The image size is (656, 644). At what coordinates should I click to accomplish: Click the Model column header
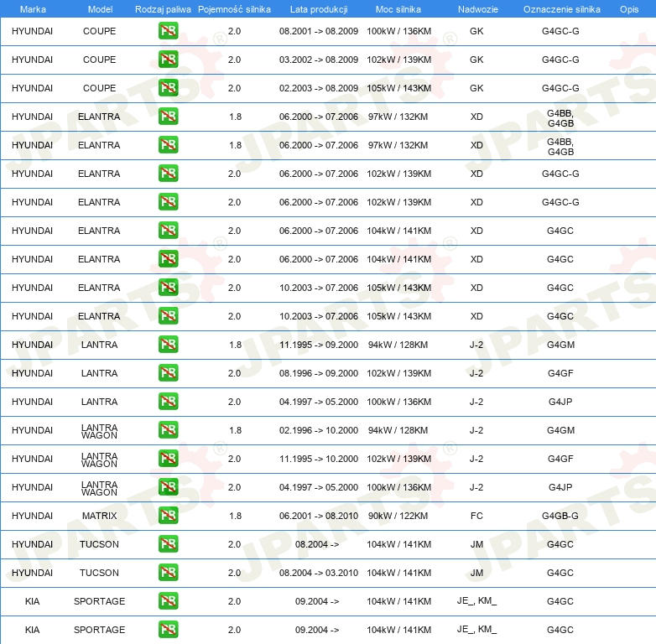tap(100, 9)
